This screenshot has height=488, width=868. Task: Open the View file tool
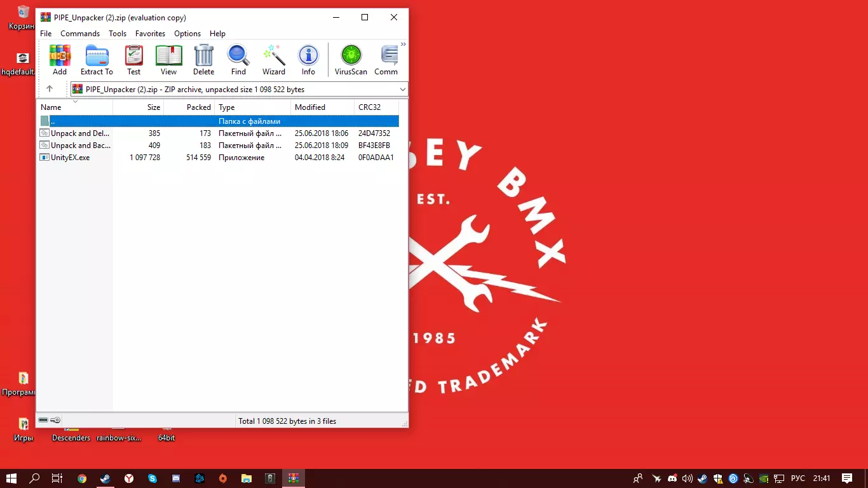[168, 60]
